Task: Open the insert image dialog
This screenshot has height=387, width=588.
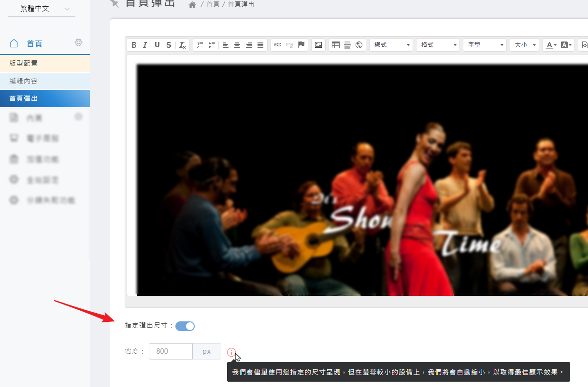Action: [318, 45]
